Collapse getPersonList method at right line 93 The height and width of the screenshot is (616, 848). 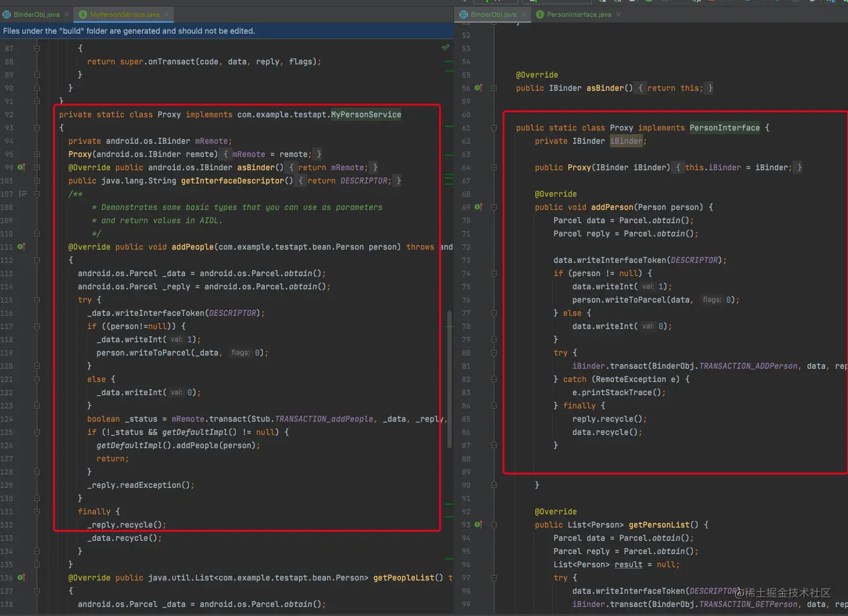point(494,525)
